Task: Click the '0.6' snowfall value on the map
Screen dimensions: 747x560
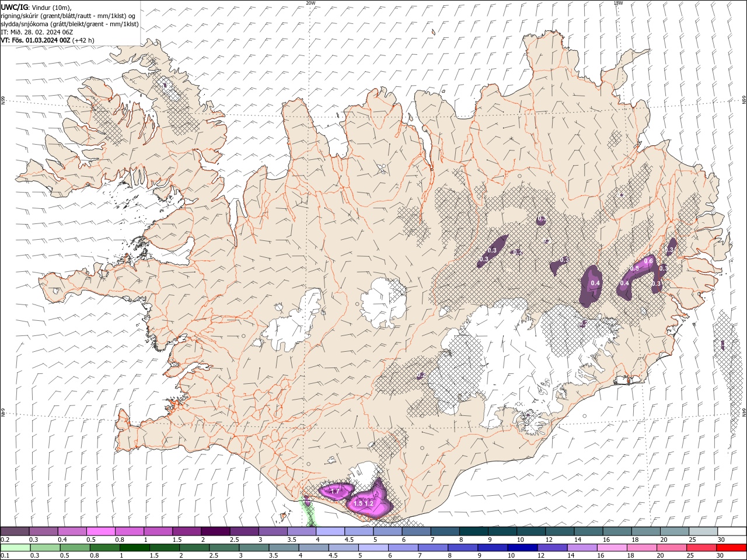Action: (x=648, y=261)
